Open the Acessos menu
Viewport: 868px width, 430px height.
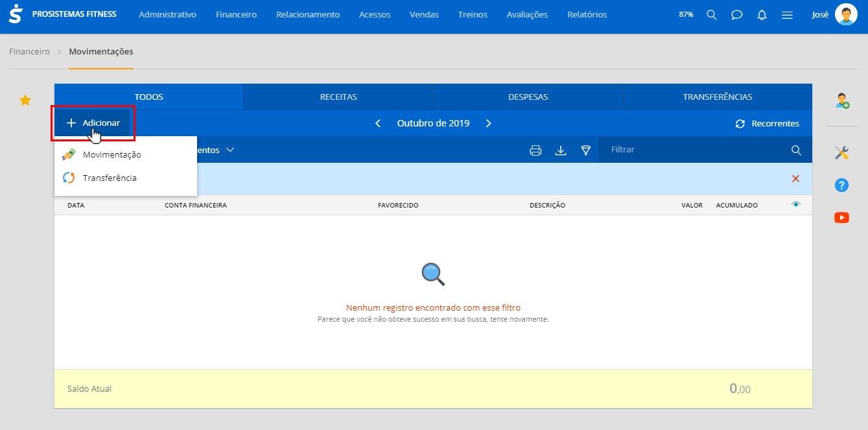(375, 14)
